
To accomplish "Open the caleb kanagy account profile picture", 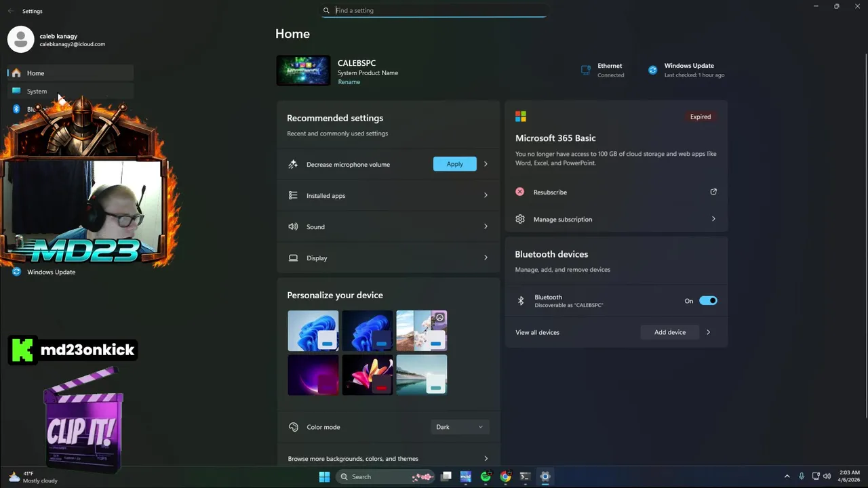I will point(20,39).
